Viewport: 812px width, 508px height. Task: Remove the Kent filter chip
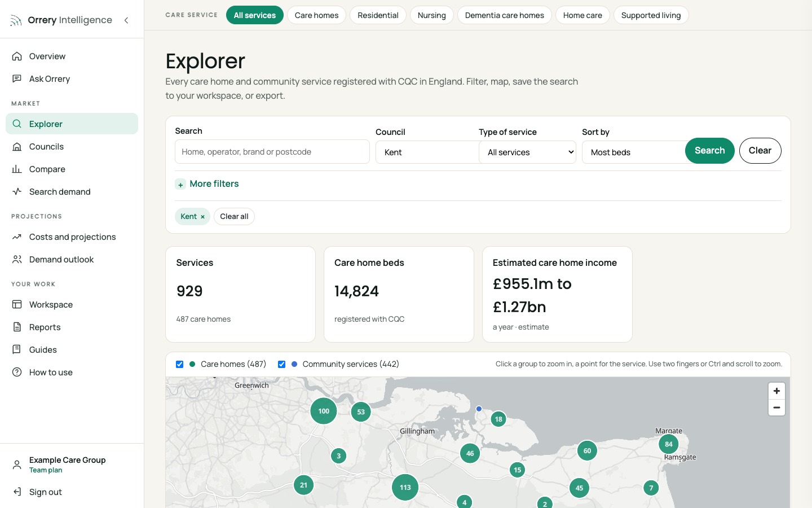click(202, 217)
